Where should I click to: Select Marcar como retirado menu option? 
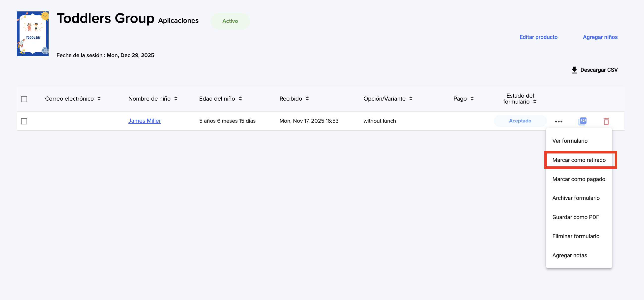click(579, 160)
